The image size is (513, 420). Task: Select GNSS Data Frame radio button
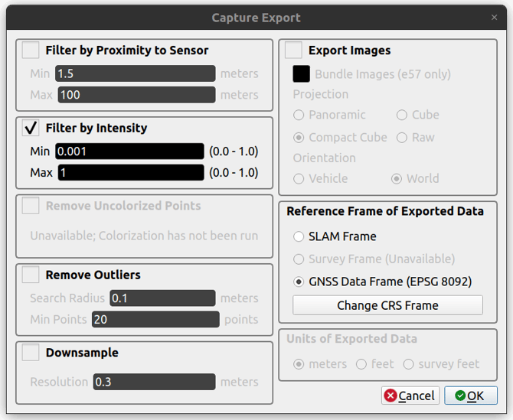299,282
